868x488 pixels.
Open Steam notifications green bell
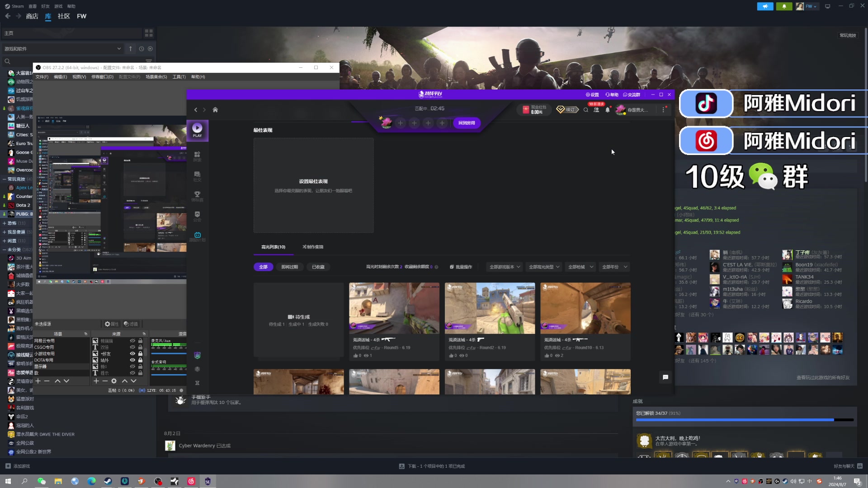pos(784,6)
